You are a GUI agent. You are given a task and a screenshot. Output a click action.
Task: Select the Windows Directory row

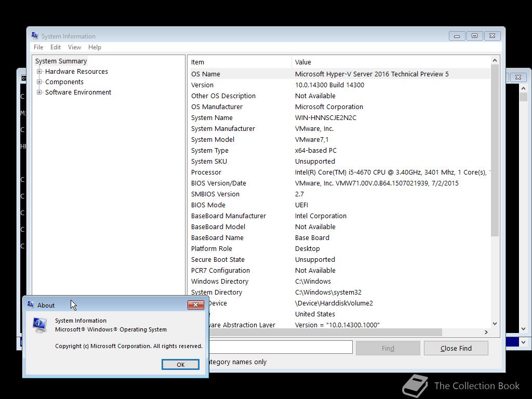point(339,281)
